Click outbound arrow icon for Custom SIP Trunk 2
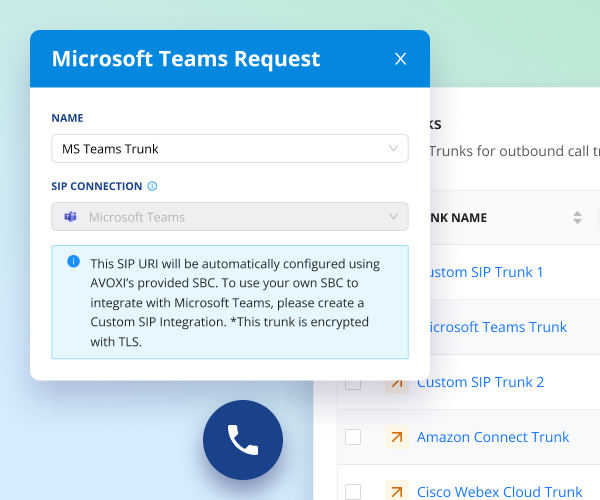This screenshot has width=600, height=500. 397,382
